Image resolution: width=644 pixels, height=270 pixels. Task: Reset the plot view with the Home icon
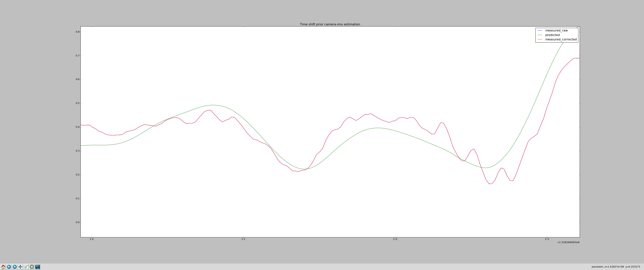coord(3,267)
